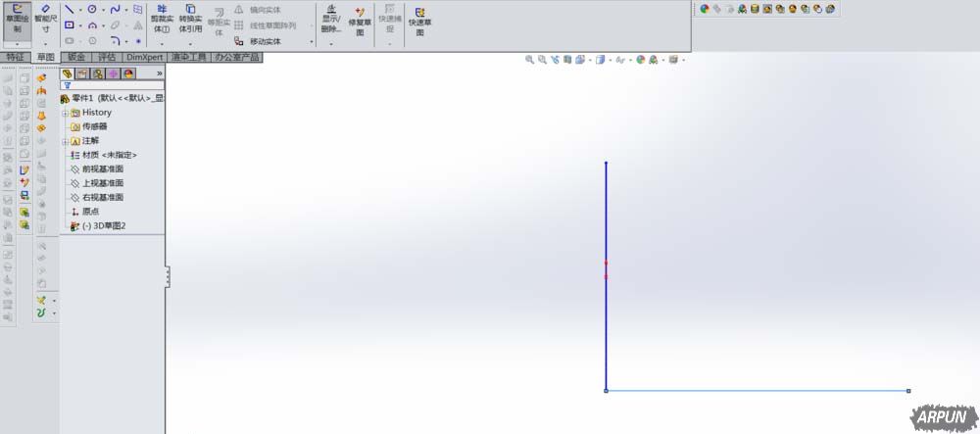Select the 上视基准面 top plane
The width and height of the screenshot is (980, 434).
(97, 183)
